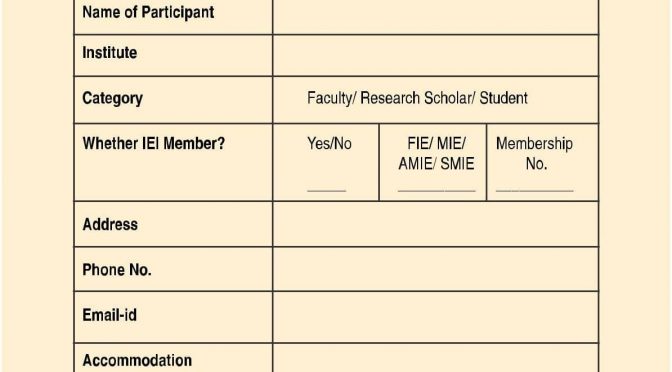Screen dimensions: 672x372
Task: Click the Category label
Action: tap(112, 99)
